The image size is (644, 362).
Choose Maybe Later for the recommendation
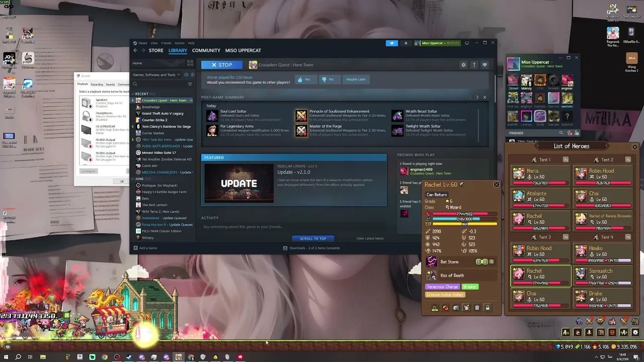[x=356, y=79]
